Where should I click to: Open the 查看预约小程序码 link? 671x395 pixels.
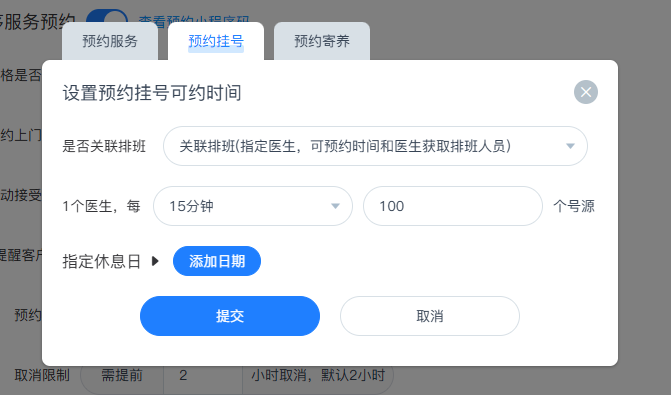point(194,19)
